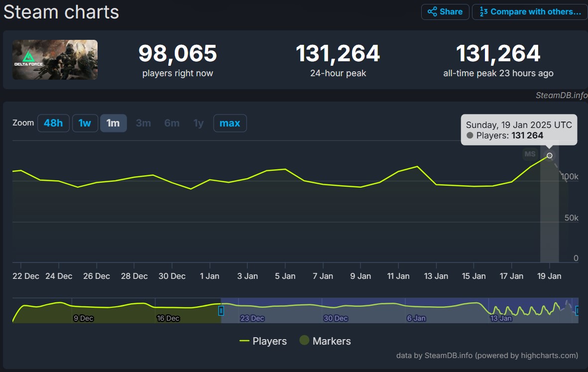Click the 5 Jan axis label
The width and height of the screenshot is (588, 372).
point(285,276)
